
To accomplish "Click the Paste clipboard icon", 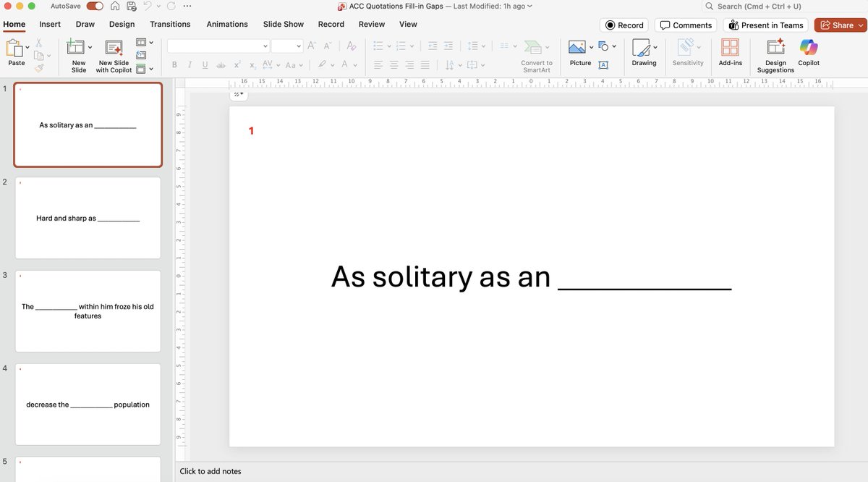I will click(x=14, y=48).
